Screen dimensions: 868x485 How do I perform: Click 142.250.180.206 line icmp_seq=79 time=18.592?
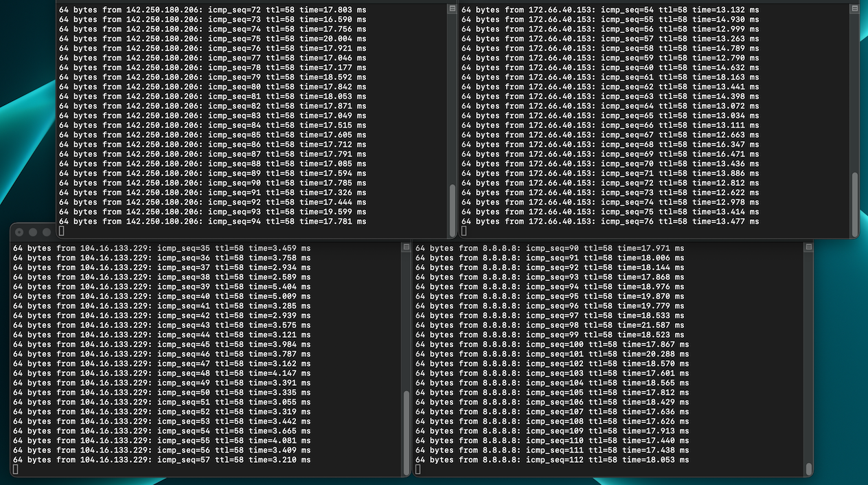(x=213, y=77)
